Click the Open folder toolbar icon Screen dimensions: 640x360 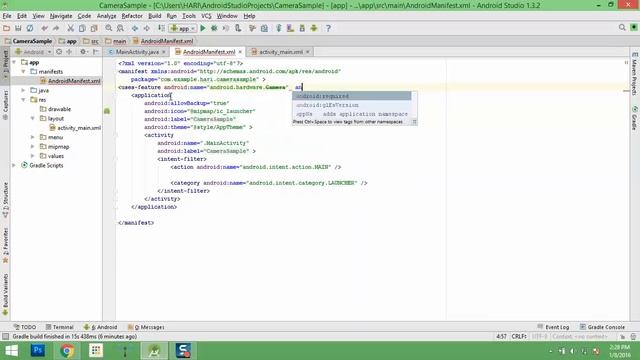[7, 28]
